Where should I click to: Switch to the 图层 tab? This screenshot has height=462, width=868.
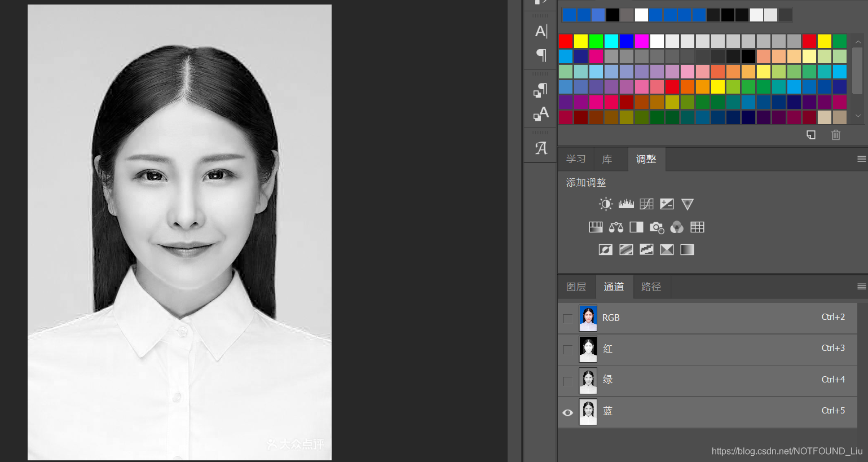(576, 287)
